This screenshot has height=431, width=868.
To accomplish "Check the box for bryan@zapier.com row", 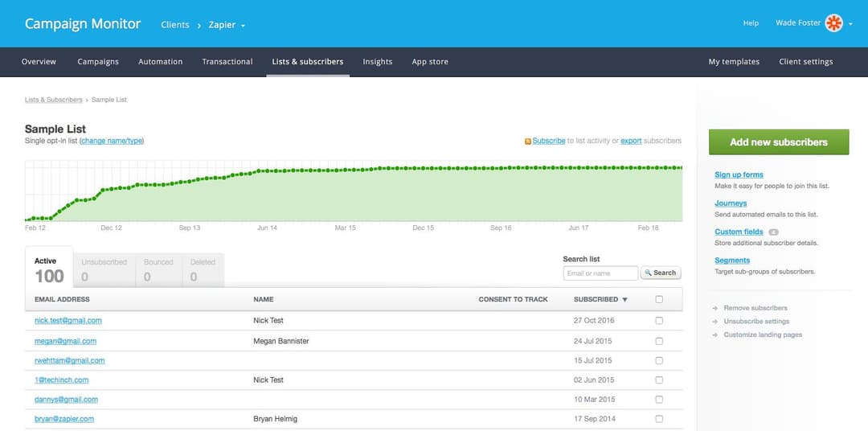I will click(659, 419).
